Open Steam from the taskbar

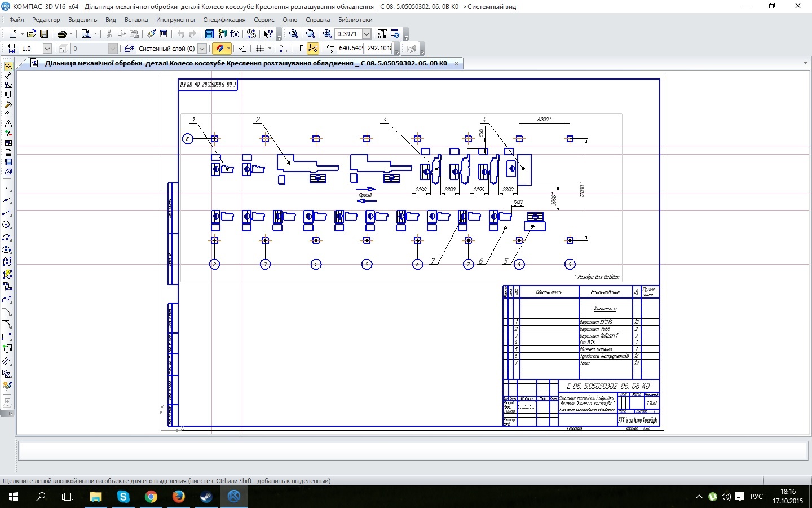click(206, 497)
